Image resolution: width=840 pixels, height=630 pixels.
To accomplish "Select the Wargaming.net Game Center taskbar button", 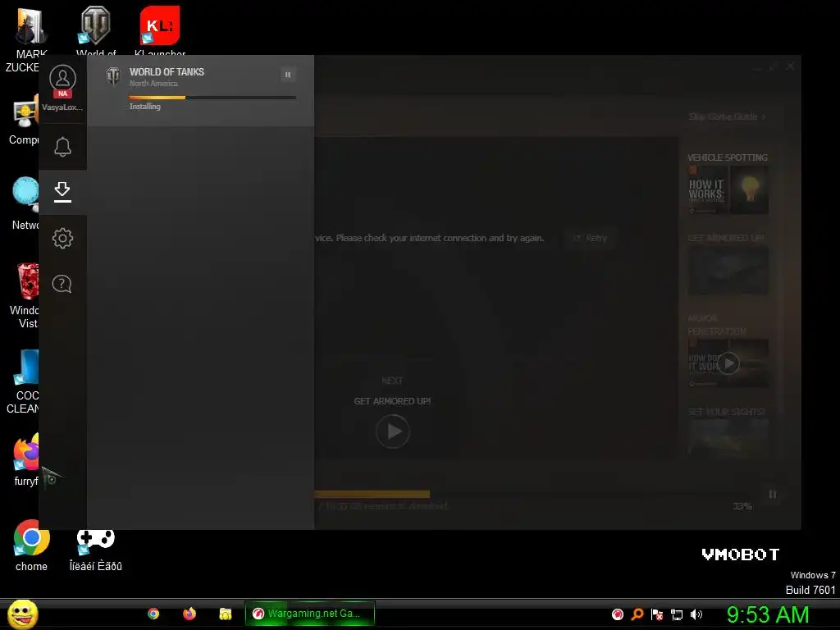I will coord(309,614).
